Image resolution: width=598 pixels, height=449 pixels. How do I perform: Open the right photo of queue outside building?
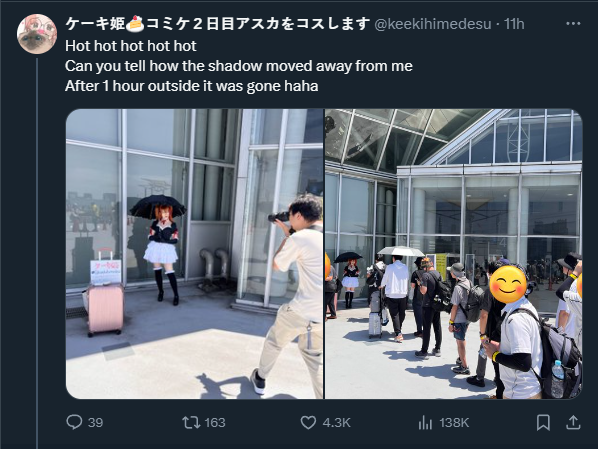(x=454, y=254)
